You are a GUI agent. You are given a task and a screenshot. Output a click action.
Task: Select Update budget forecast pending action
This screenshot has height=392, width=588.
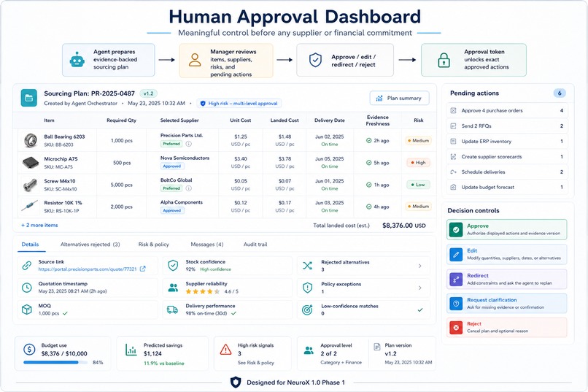click(x=506, y=187)
